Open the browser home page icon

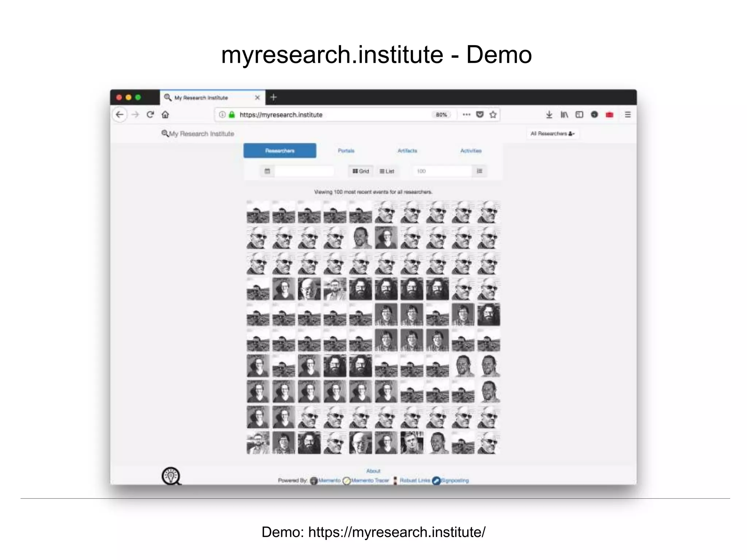165,114
